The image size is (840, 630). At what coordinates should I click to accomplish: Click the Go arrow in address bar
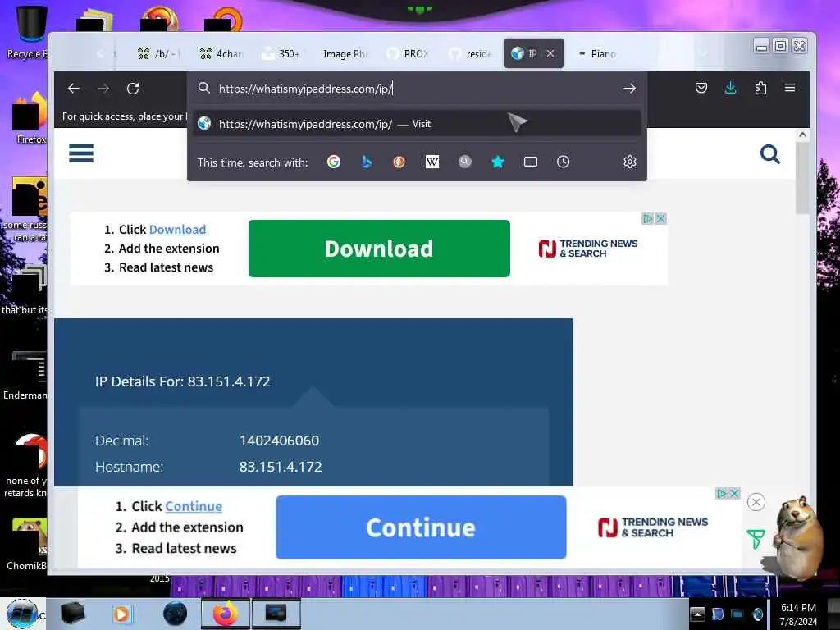click(629, 89)
